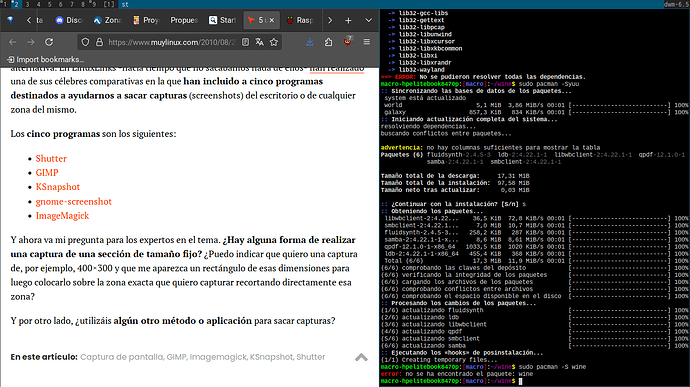Go back to previous page
Image resolution: width=690 pixels, height=387 pixels.
(12, 42)
